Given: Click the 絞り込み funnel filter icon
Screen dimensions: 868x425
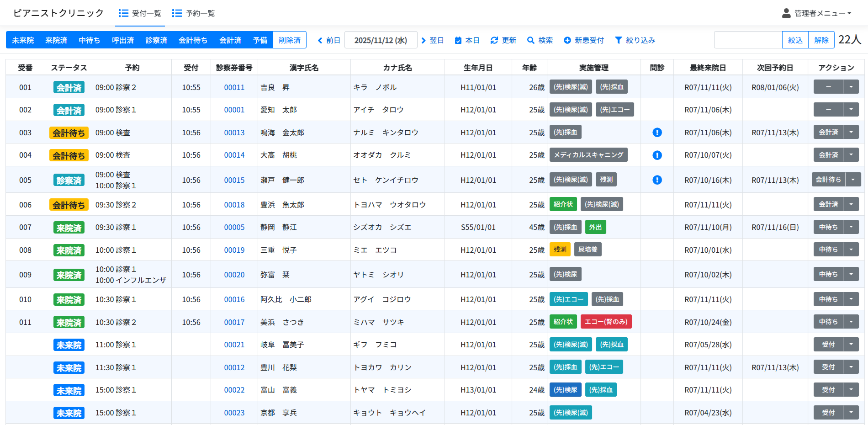Looking at the screenshot, I should [x=619, y=40].
